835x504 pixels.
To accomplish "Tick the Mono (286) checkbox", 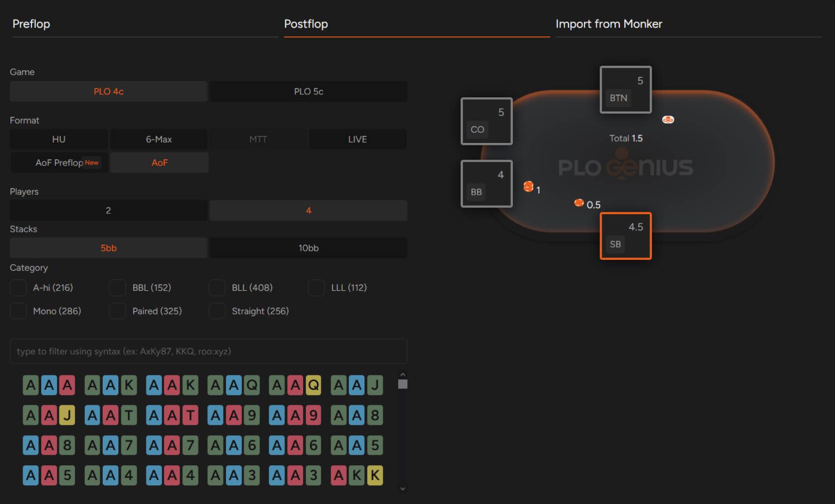I will [x=18, y=311].
